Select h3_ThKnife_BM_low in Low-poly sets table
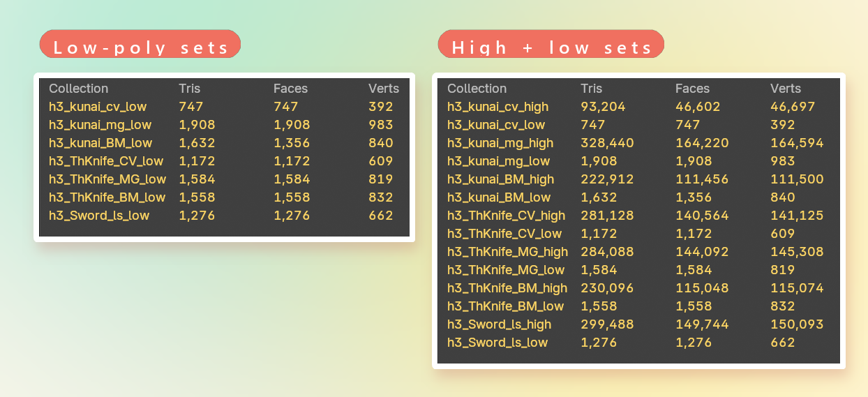The height and width of the screenshot is (397, 868). click(107, 197)
